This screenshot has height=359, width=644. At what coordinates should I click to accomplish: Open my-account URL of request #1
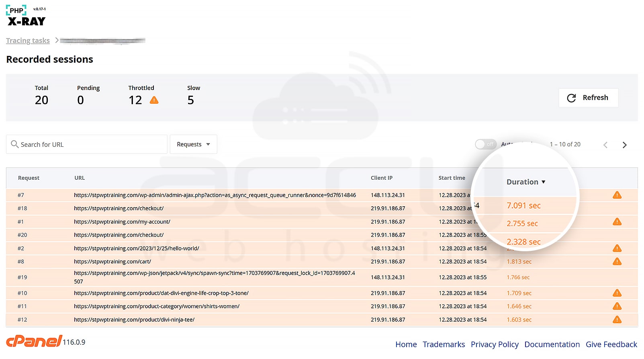coord(122,222)
